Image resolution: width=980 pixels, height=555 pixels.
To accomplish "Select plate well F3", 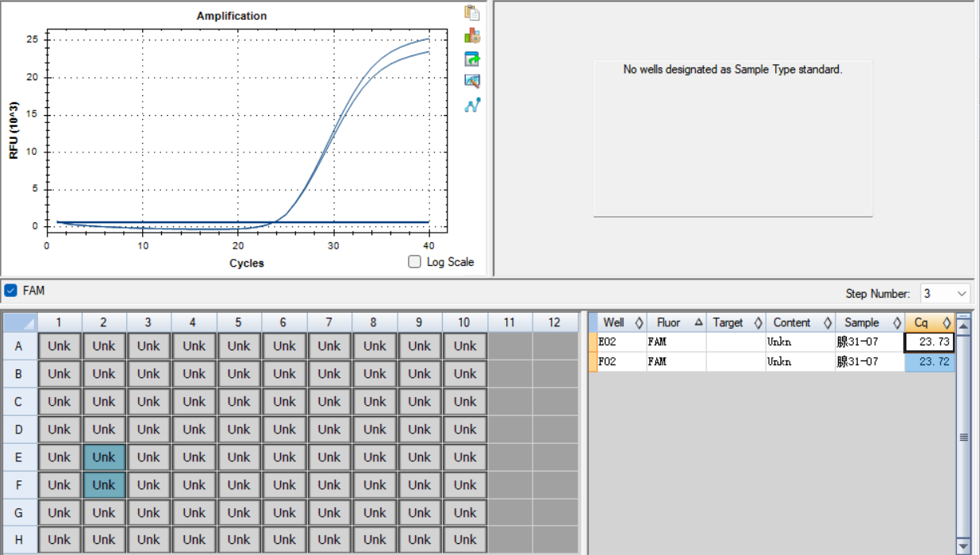I will 148,485.
